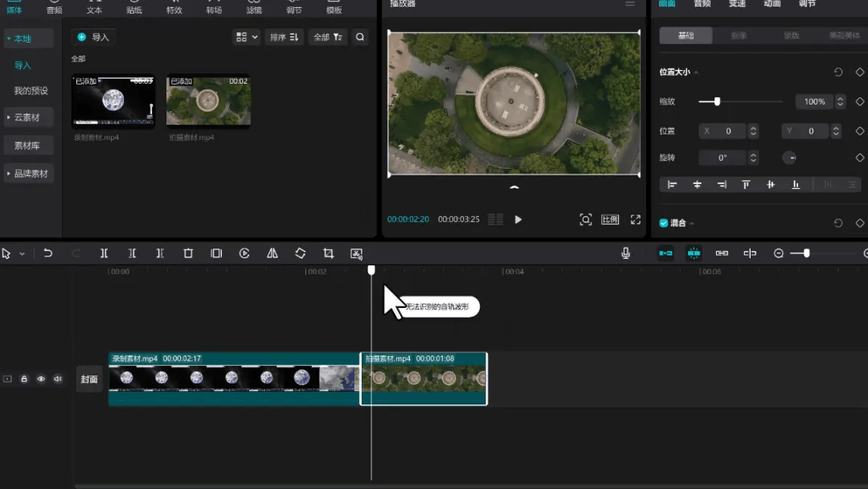868x489 pixels.
Task: Collapse the 本地 sidebar section
Action: point(9,39)
